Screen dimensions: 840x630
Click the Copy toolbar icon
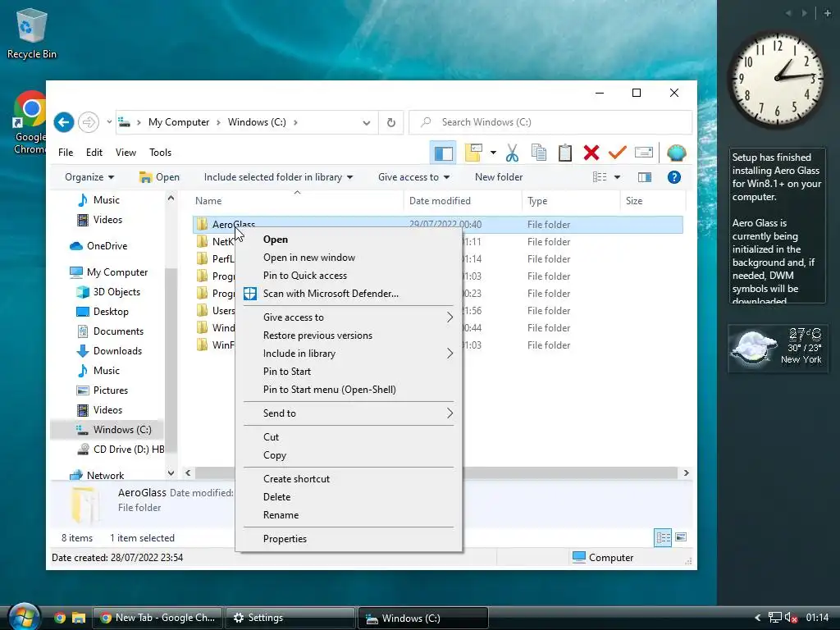[x=538, y=153]
